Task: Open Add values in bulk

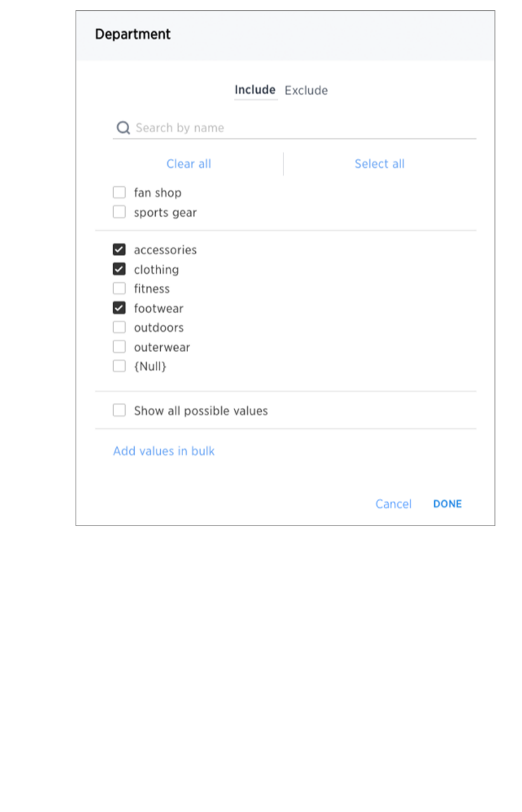Action: 164,451
